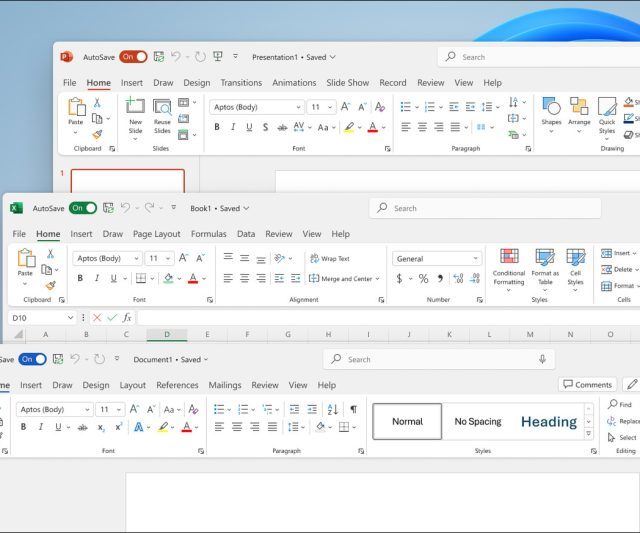Click New Slide icon in PowerPoint
Screen dimensions: 640x533
(135, 105)
